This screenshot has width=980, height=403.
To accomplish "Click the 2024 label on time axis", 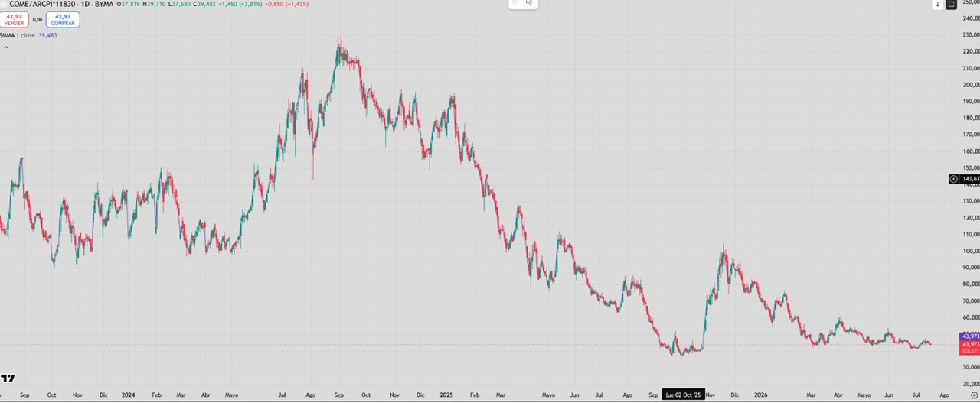I will pyautogui.click(x=128, y=395).
